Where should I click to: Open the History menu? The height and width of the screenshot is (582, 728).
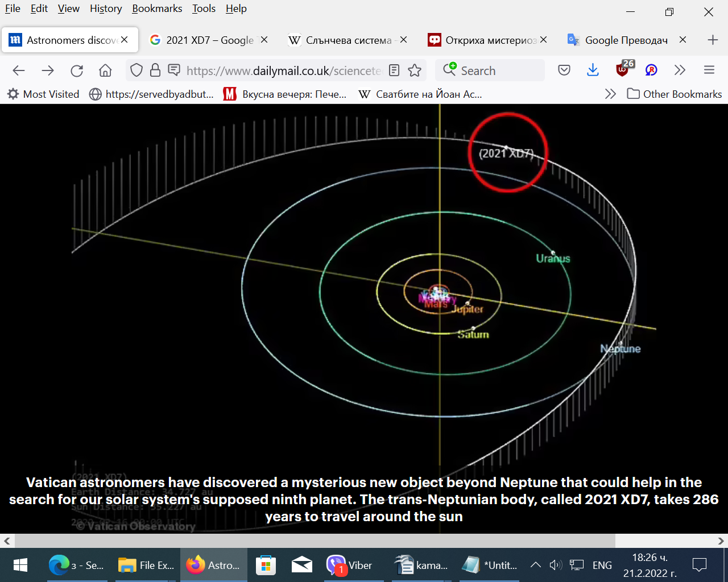point(106,9)
